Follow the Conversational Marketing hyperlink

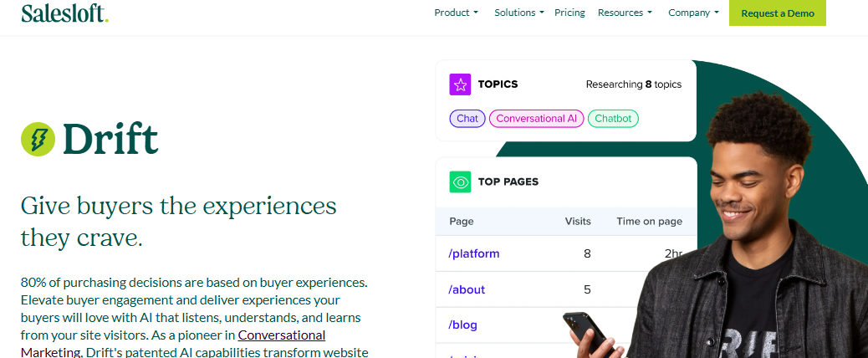[281, 335]
